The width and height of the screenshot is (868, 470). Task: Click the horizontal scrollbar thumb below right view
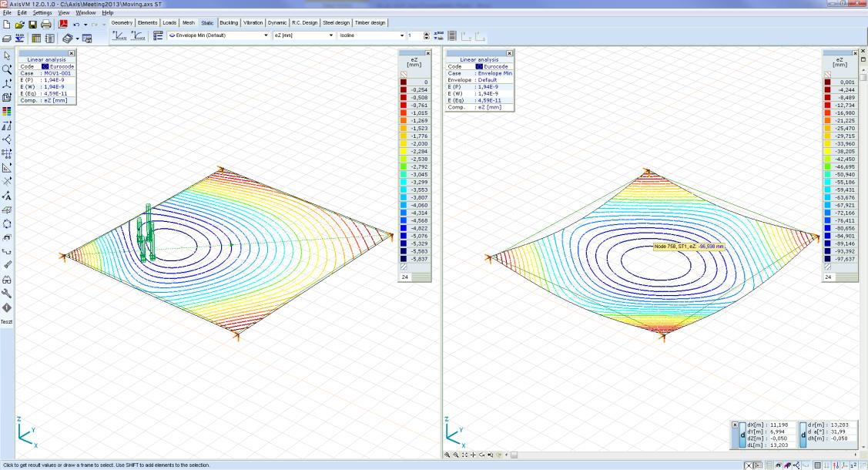tap(514, 455)
